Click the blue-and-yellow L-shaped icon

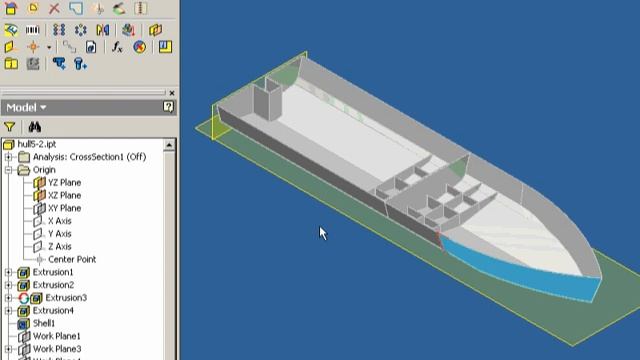[x=165, y=47]
